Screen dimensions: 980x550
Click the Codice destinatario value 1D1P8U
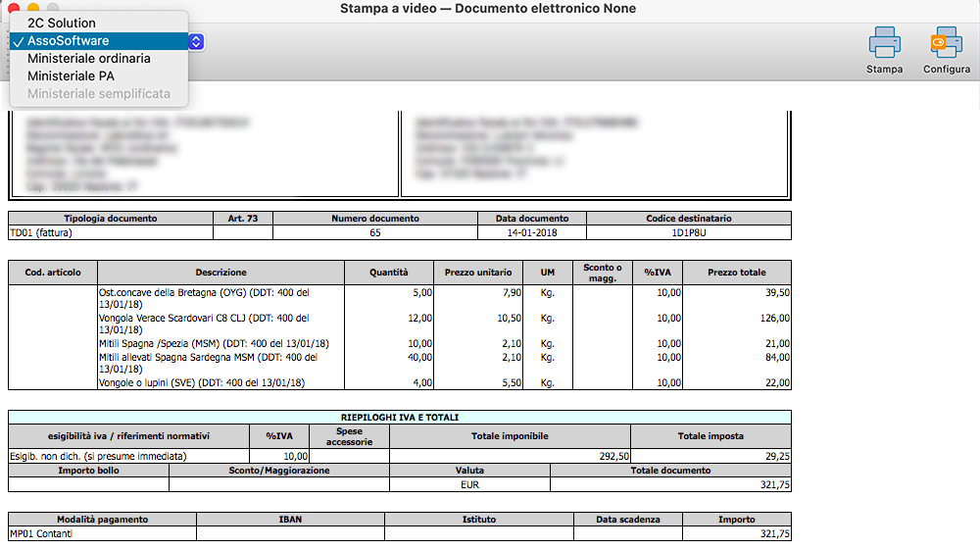[x=688, y=233]
